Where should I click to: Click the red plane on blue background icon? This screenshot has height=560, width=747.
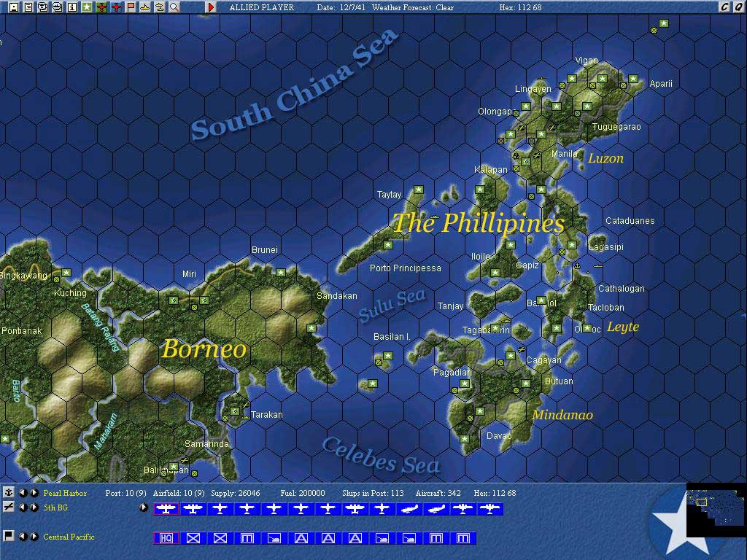pos(116,7)
